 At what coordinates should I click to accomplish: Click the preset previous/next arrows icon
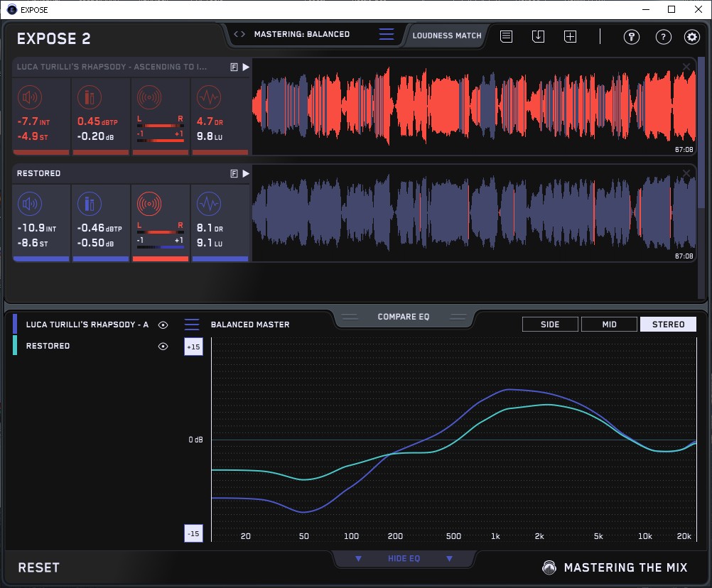coord(239,34)
